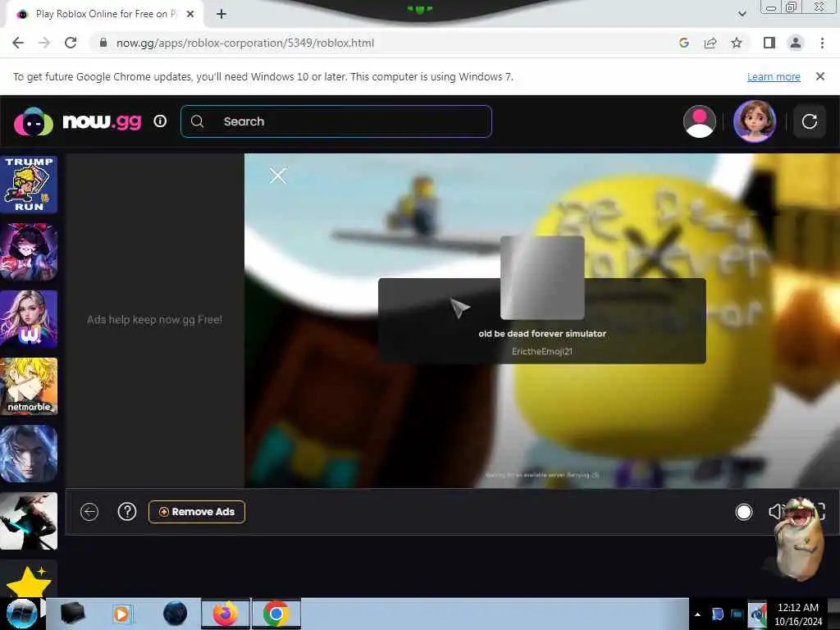Open the dark-haired anime girl game thumbnail
The image size is (840, 630).
(29, 252)
